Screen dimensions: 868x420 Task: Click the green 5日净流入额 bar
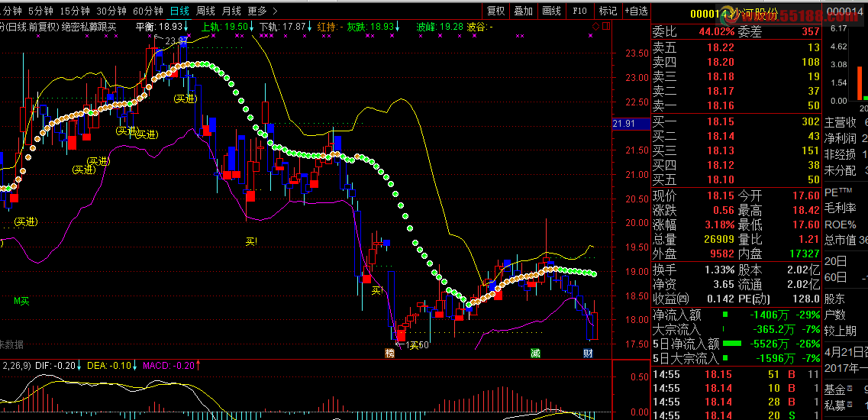(732, 344)
